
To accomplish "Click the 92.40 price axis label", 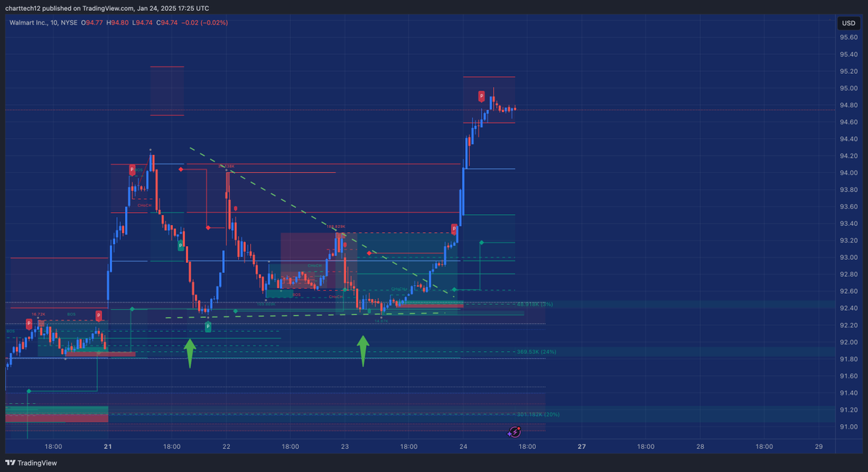I will 848,308.
